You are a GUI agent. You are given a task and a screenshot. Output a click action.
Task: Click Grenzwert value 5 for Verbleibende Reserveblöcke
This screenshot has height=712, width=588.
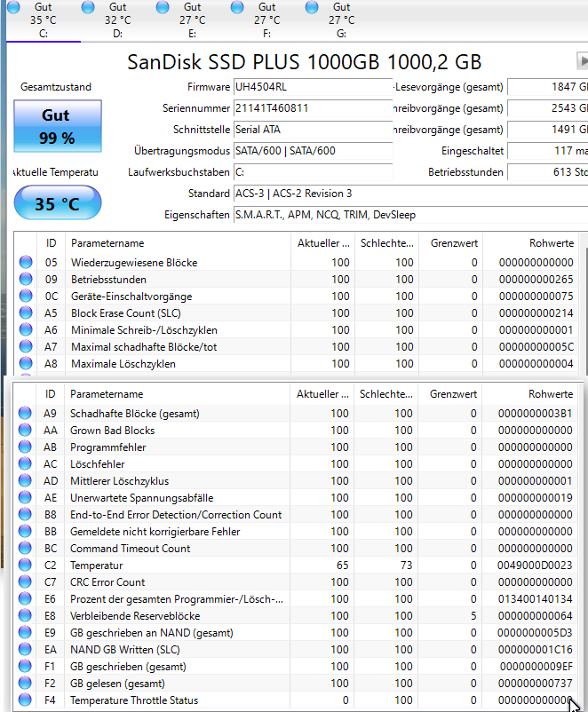point(473,616)
